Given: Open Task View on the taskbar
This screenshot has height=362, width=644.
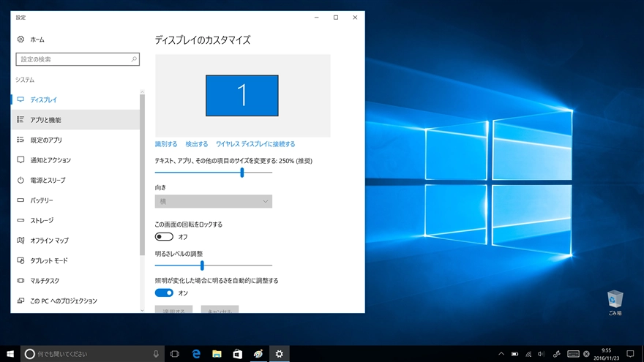Looking at the screenshot, I should point(175,354).
